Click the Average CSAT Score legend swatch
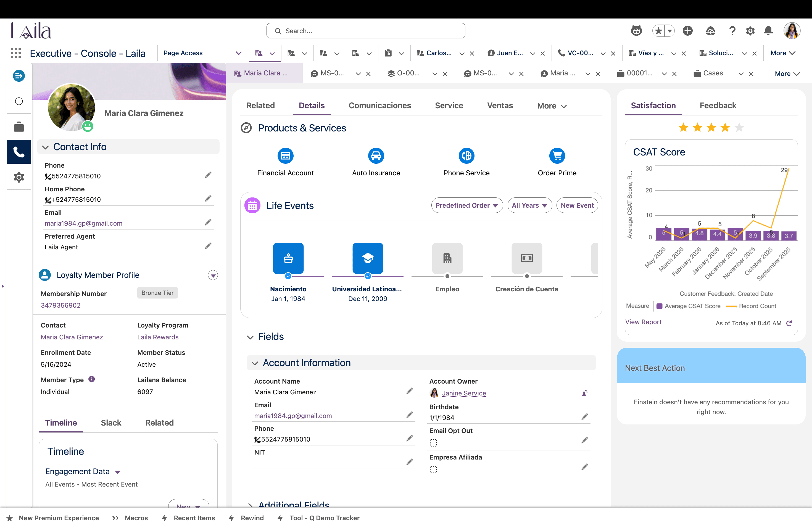Image resolution: width=812 pixels, height=528 pixels. pyautogui.click(x=660, y=306)
